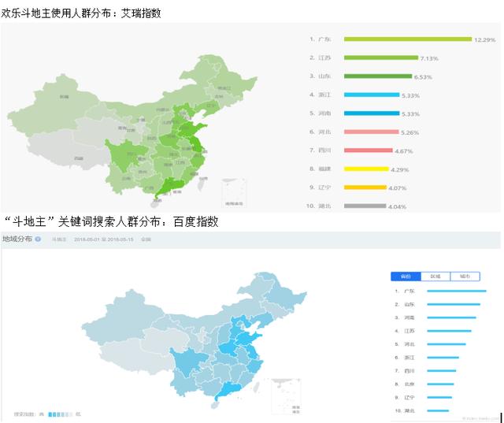504x423 pixels.
Task: Click 黑龙江 on the green map
Action: (x=224, y=88)
